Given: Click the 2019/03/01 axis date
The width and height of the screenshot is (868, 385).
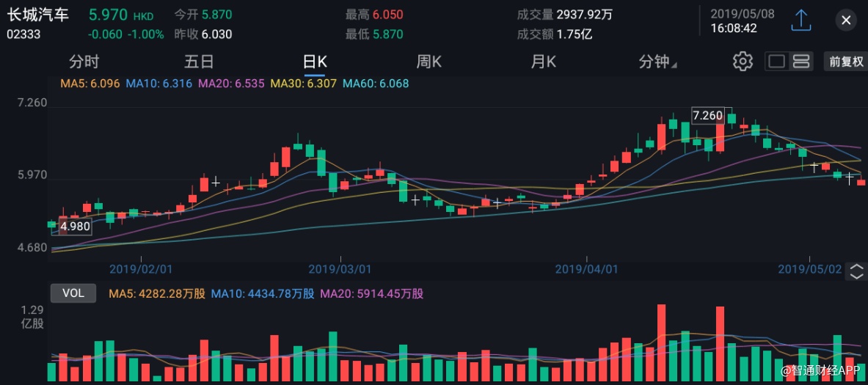Looking at the screenshot, I should [x=339, y=269].
